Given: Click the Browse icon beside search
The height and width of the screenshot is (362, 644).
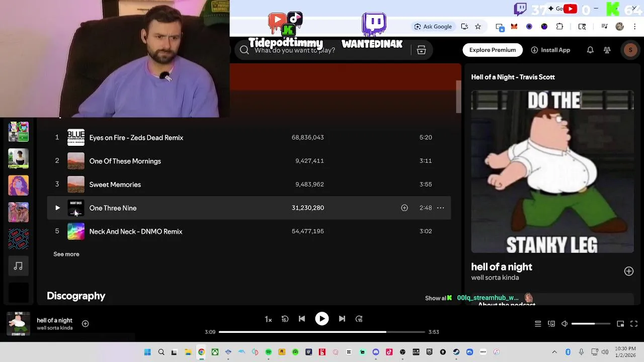Looking at the screenshot, I should 422,50.
